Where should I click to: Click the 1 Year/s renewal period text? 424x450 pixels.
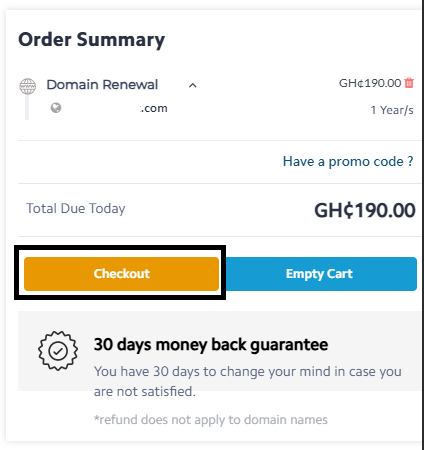click(392, 110)
